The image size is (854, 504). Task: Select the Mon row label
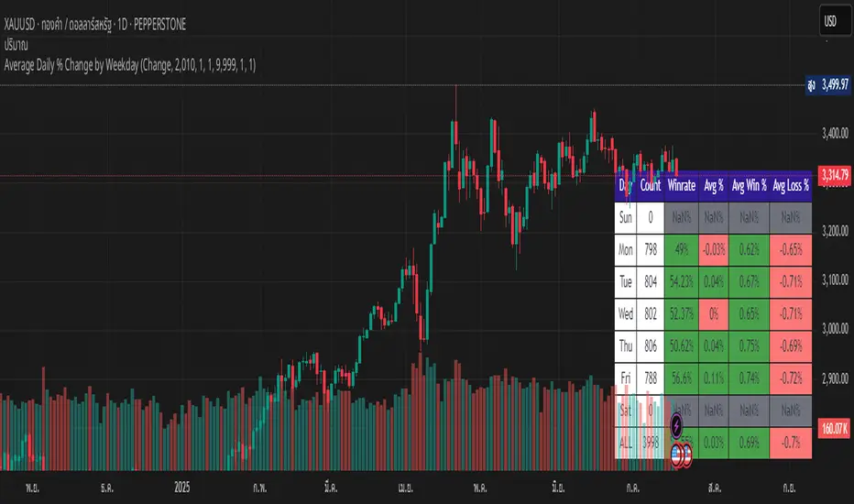pos(626,248)
